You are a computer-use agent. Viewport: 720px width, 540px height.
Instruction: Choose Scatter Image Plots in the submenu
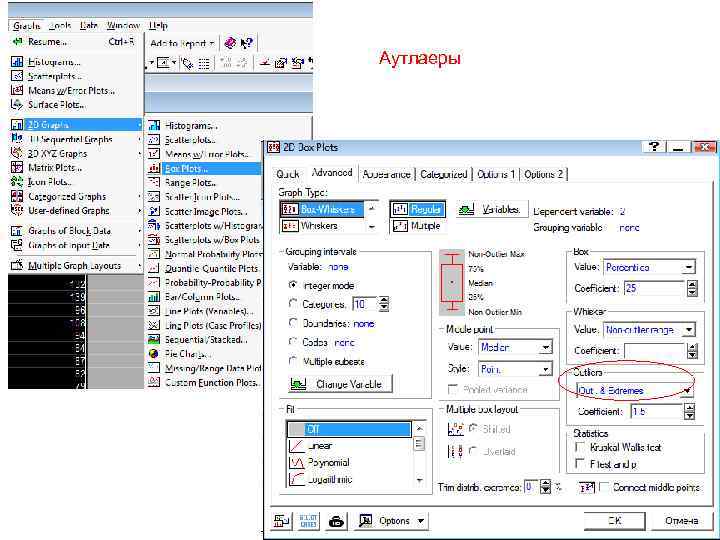click(x=204, y=211)
